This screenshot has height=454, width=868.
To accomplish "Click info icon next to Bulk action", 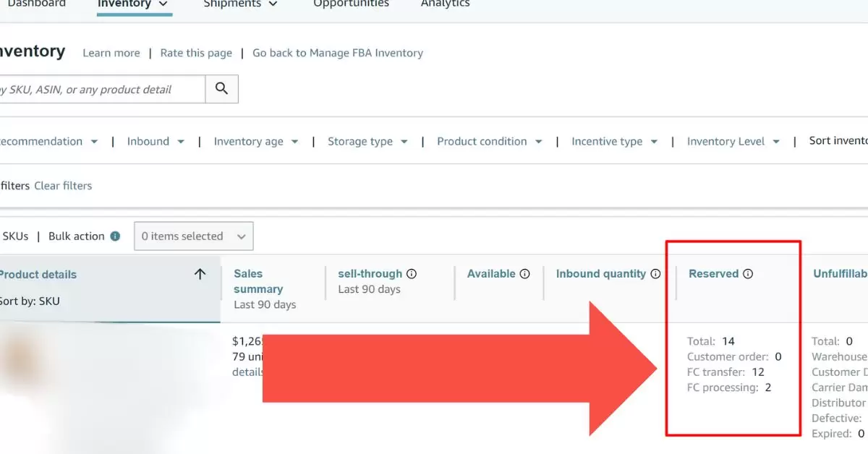I will [115, 236].
